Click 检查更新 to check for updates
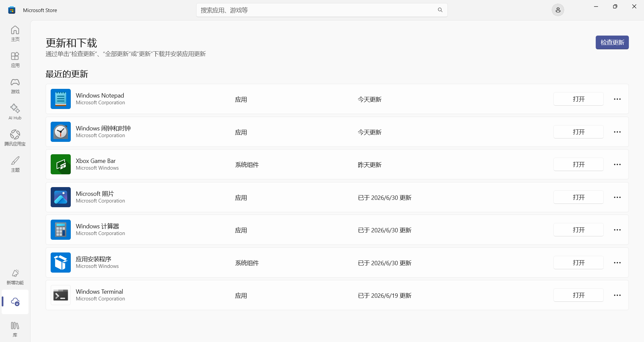Screen dimensions: 644x342 coord(612,43)
